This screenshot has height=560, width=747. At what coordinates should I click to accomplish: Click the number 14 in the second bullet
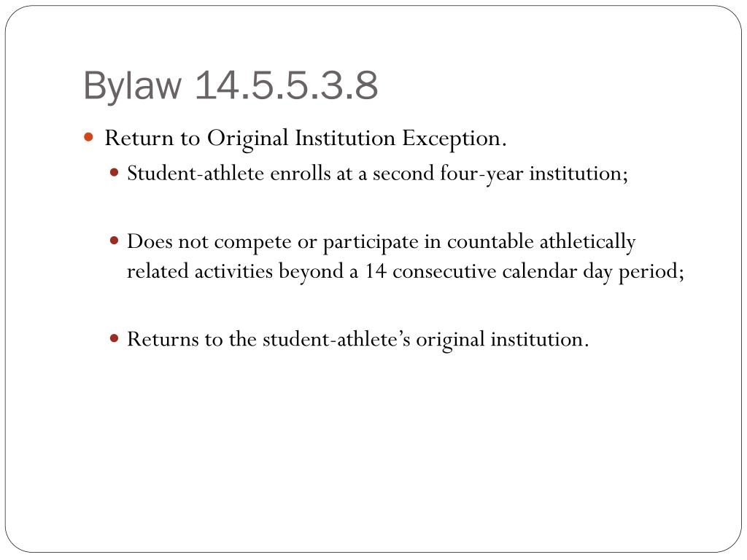(x=376, y=272)
